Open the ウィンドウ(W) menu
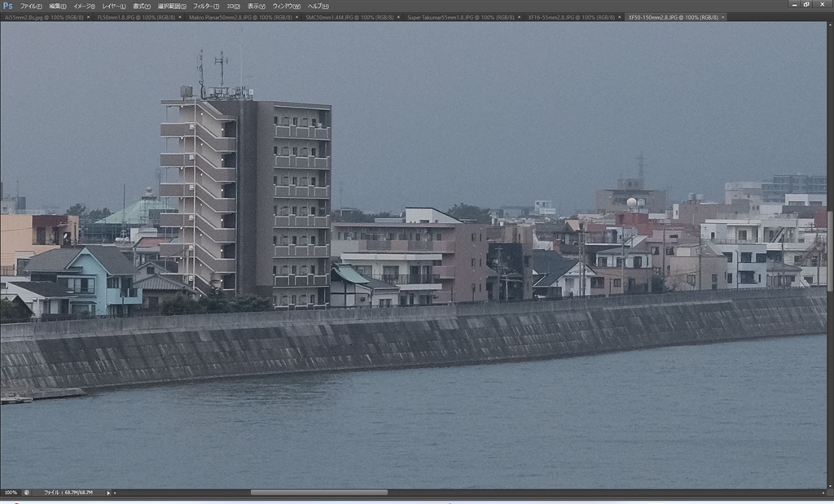834x504 pixels. click(286, 7)
